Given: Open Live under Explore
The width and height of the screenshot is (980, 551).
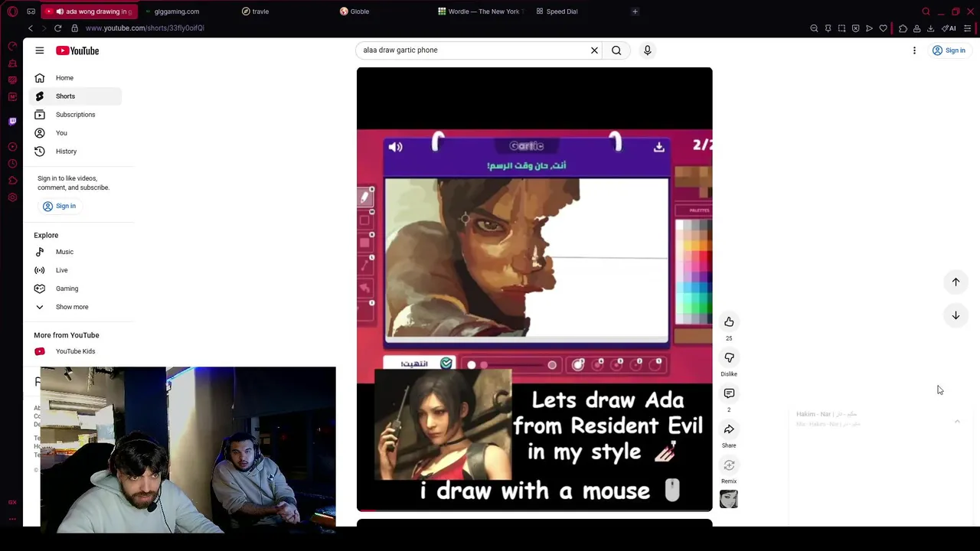Looking at the screenshot, I should (x=75, y=270).
